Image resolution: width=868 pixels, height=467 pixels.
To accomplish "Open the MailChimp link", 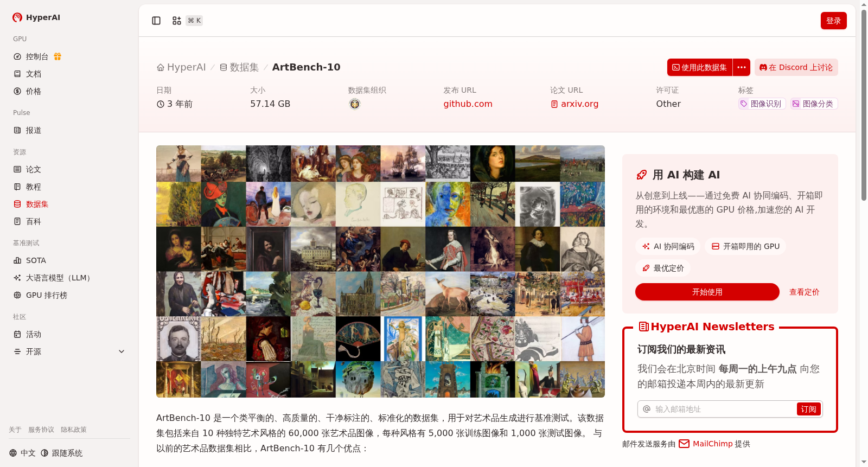I will (x=706, y=444).
